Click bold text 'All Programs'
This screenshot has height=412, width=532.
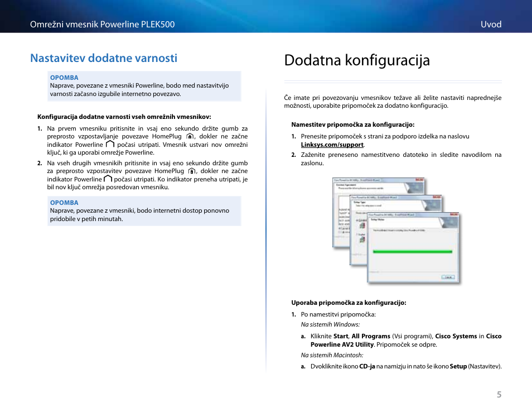pyautogui.click(x=371, y=336)
